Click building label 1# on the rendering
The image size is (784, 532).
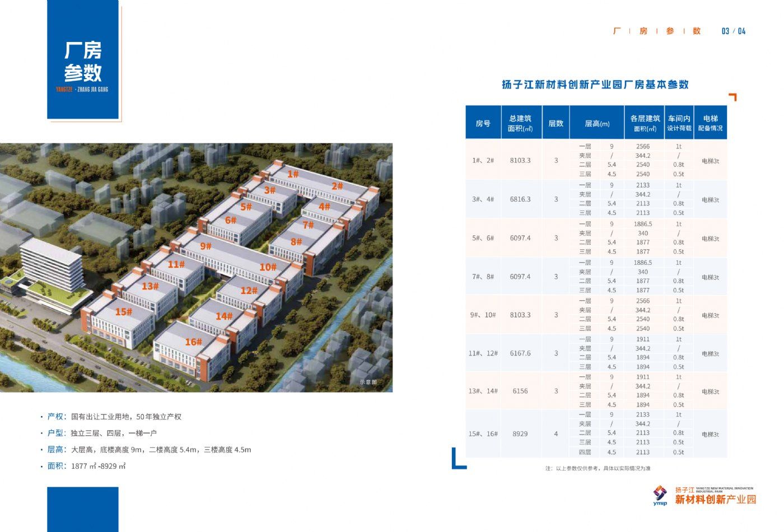(293, 174)
